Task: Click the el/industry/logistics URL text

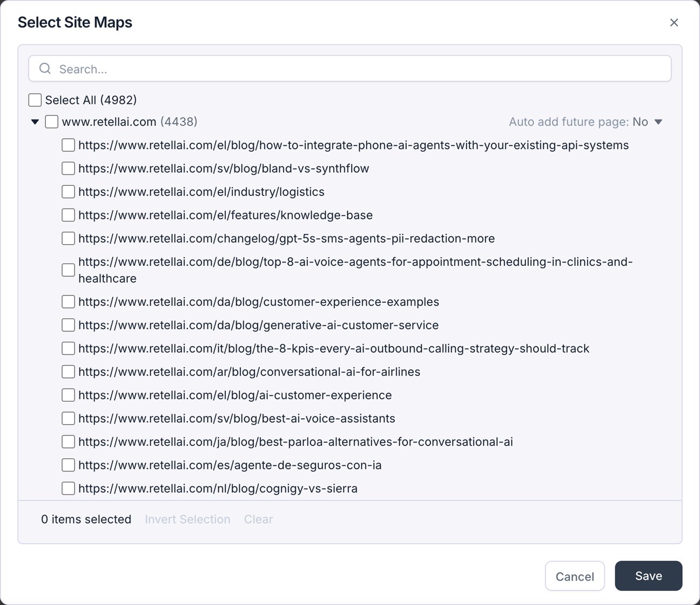Action: click(201, 192)
